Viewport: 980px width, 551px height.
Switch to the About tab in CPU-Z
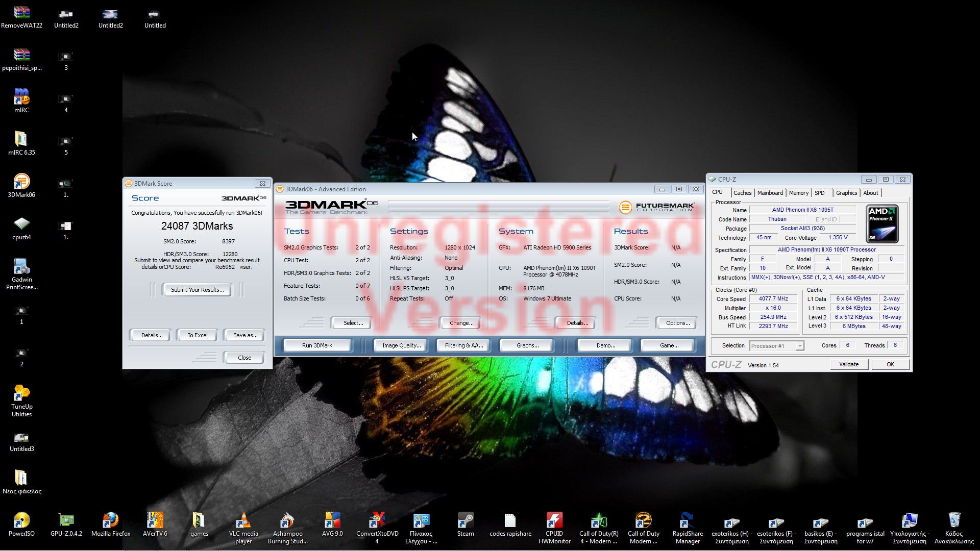(x=870, y=193)
